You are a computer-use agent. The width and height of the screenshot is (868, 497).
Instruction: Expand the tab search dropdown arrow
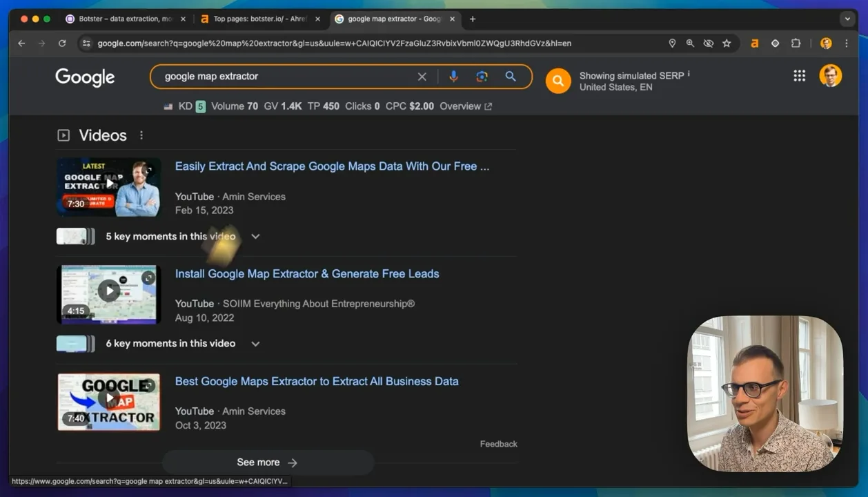pos(847,19)
